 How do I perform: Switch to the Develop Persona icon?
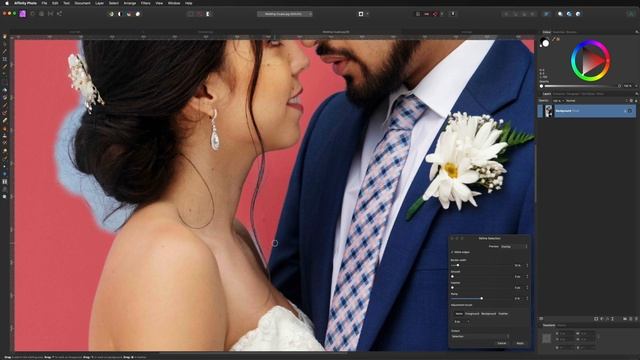[41, 13]
